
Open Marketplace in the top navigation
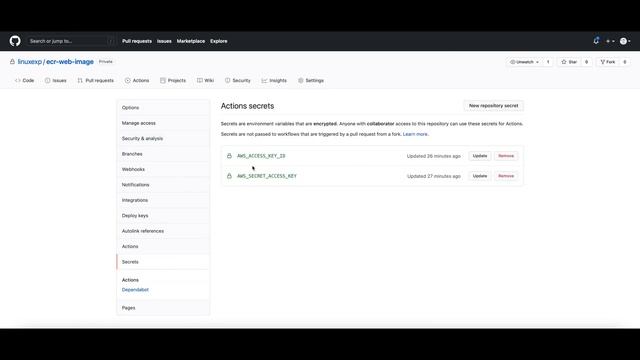(x=191, y=41)
